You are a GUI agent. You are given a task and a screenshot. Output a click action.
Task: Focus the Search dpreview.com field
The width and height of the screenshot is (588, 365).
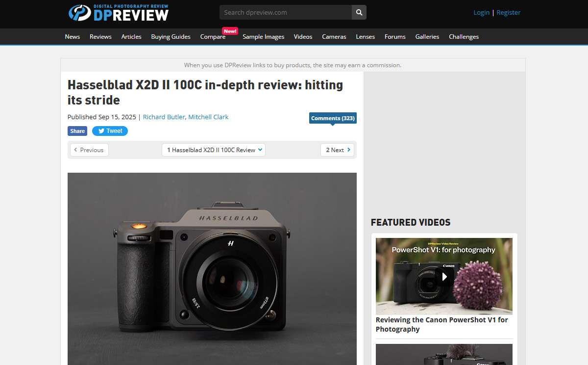click(286, 12)
